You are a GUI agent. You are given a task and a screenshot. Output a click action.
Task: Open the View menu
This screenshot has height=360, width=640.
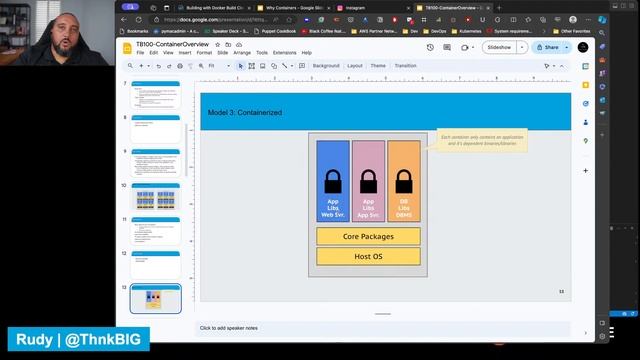[168, 53]
